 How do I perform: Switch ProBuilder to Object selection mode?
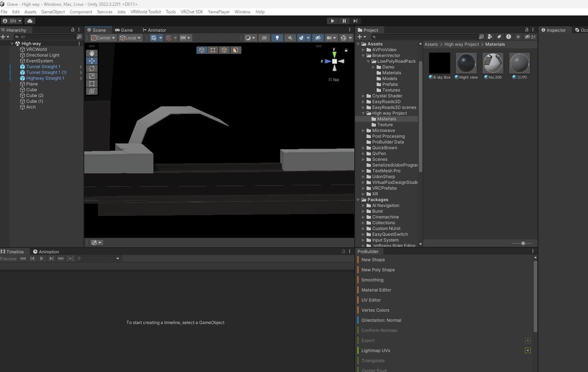202,50
